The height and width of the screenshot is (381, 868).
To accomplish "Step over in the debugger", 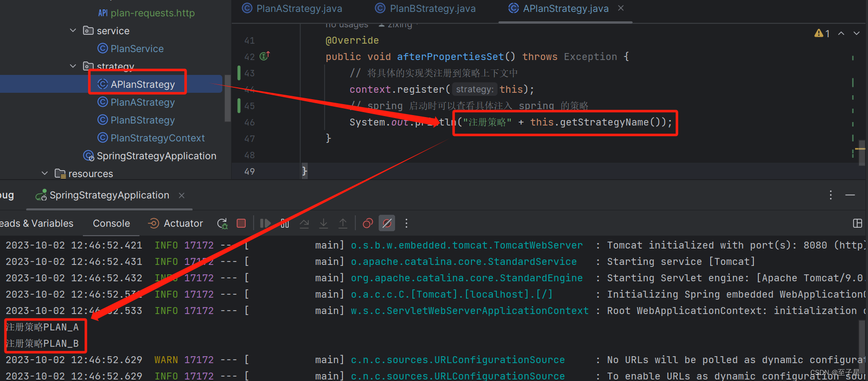I will 304,224.
